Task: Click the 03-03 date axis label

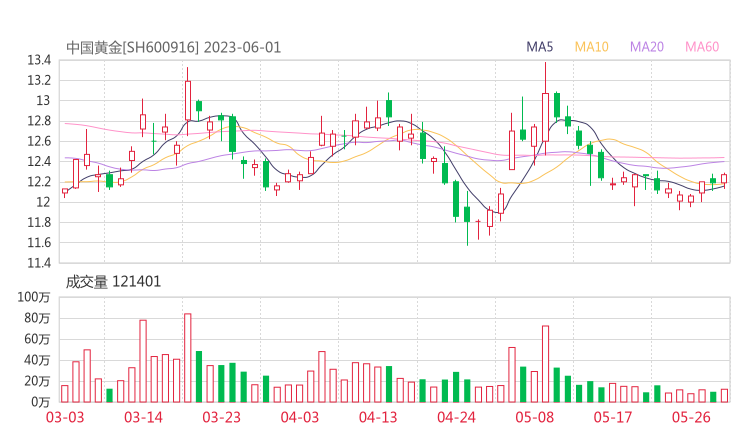Action: tap(65, 417)
